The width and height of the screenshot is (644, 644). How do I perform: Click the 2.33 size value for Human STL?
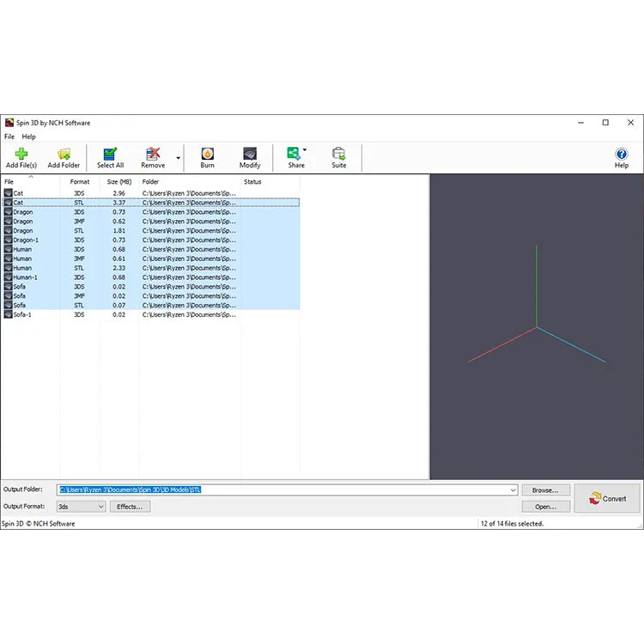[x=119, y=268]
